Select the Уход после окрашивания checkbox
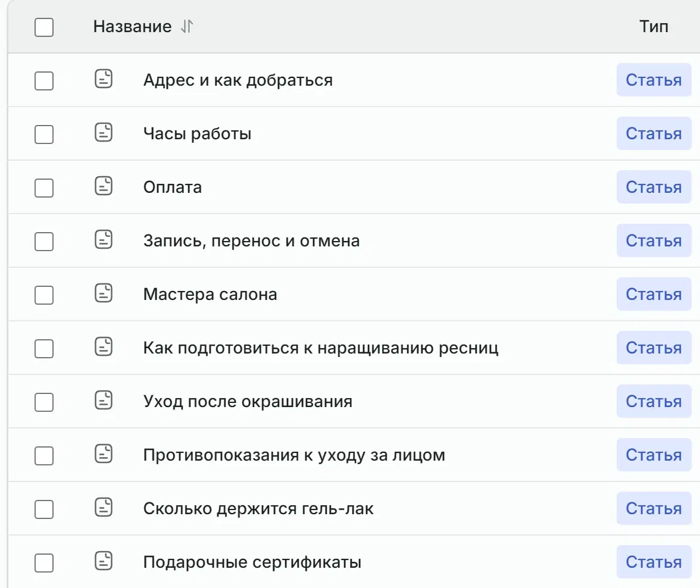Viewport: 700px width, 588px height. tap(44, 402)
